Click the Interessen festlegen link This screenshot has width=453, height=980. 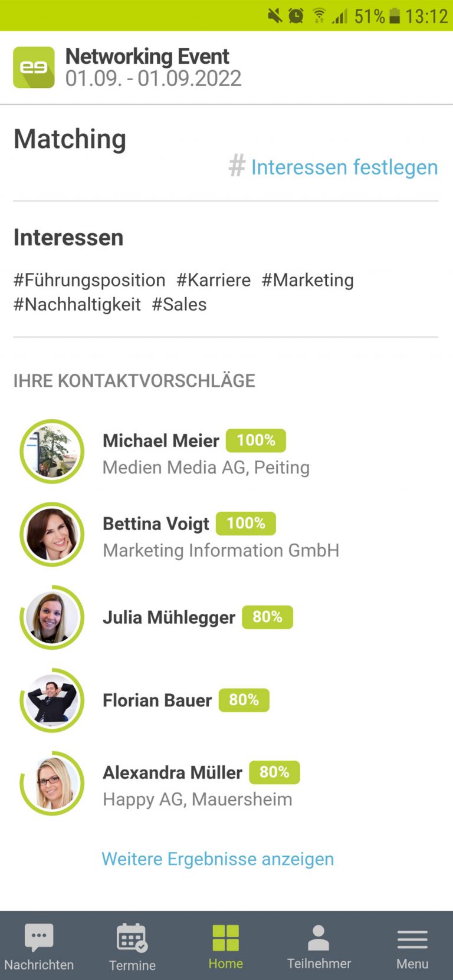click(344, 167)
